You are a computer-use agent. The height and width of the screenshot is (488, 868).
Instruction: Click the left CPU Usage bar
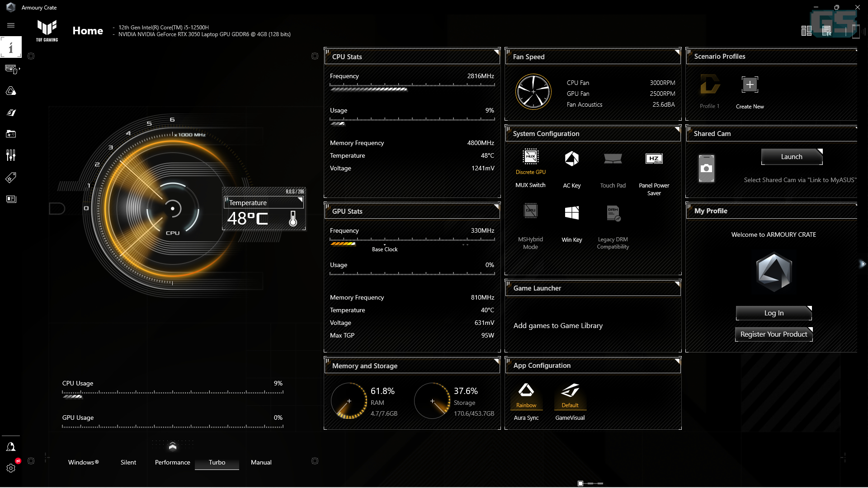[x=172, y=394]
